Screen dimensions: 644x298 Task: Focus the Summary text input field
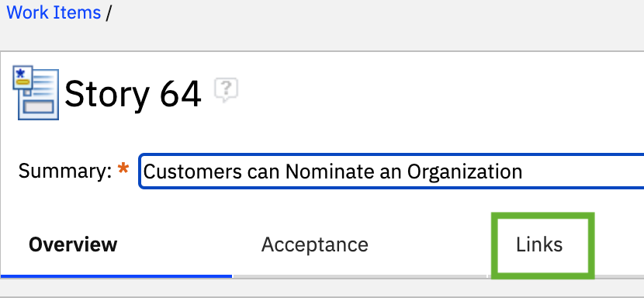click(x=392, y=171)
